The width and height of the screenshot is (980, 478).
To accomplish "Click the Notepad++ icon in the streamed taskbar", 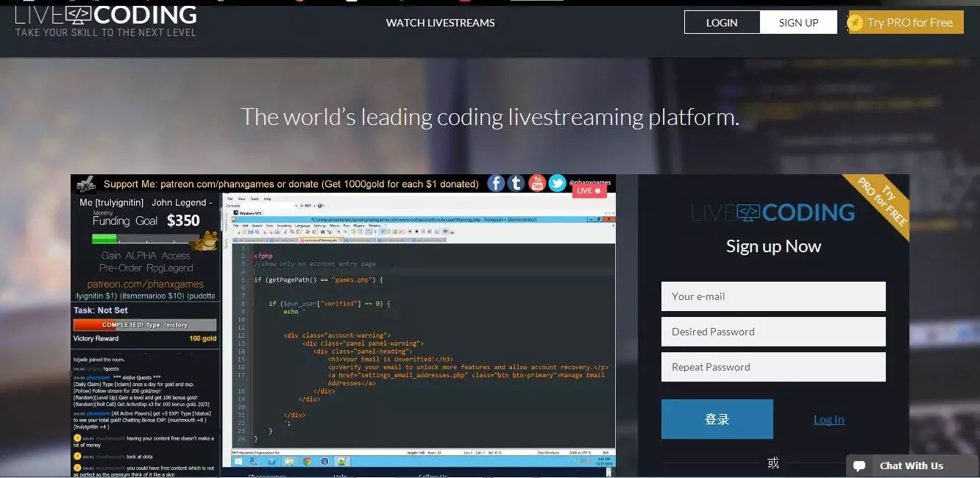I will pyautogui.click(x=341, y=461).
